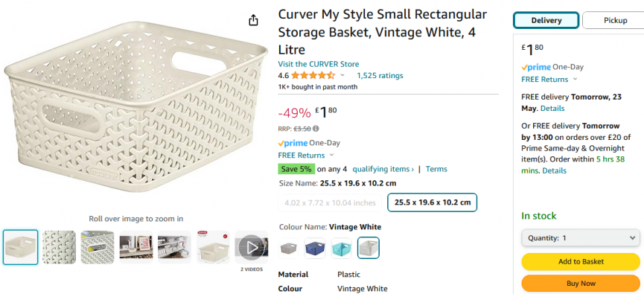The width and height of the screenshot is (644, 294).
Task: Select the turquoise basket colour swatch
Action: 342,248
